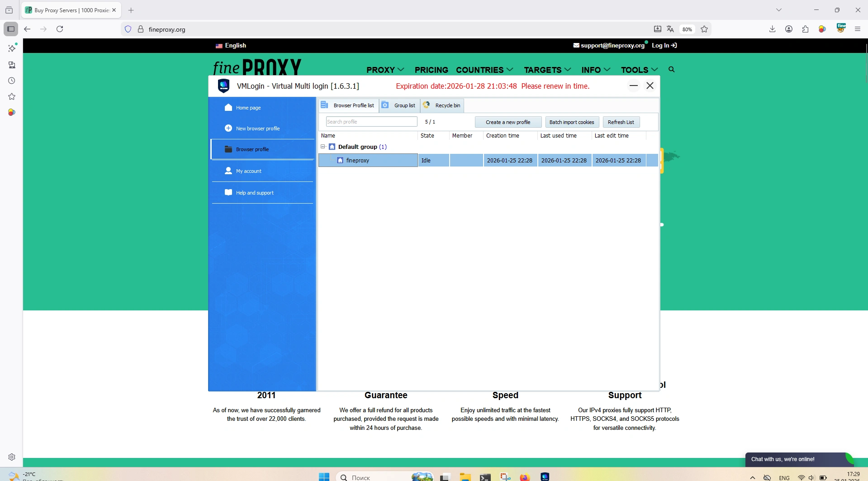The image size is (868, 481).
Task: Bookmark this page with the star icon
Action: [x=704, y=29]
